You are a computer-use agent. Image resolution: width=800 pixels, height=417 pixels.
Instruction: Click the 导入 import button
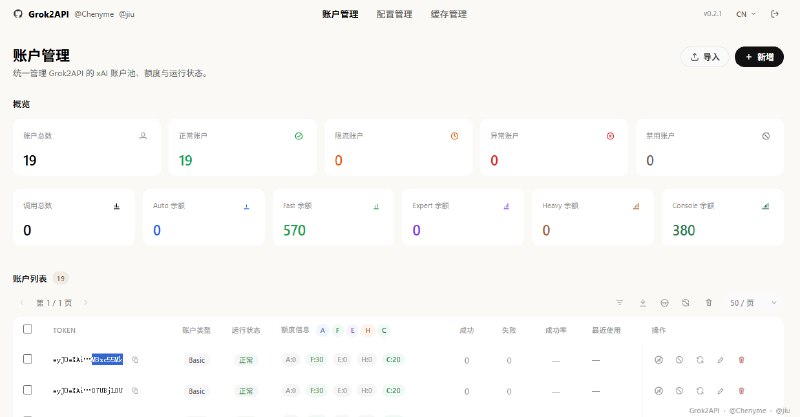coord(705,57)
